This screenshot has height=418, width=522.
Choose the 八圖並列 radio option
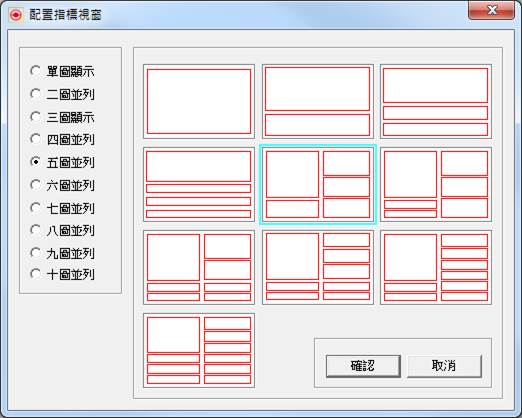[x=62, y=230]
